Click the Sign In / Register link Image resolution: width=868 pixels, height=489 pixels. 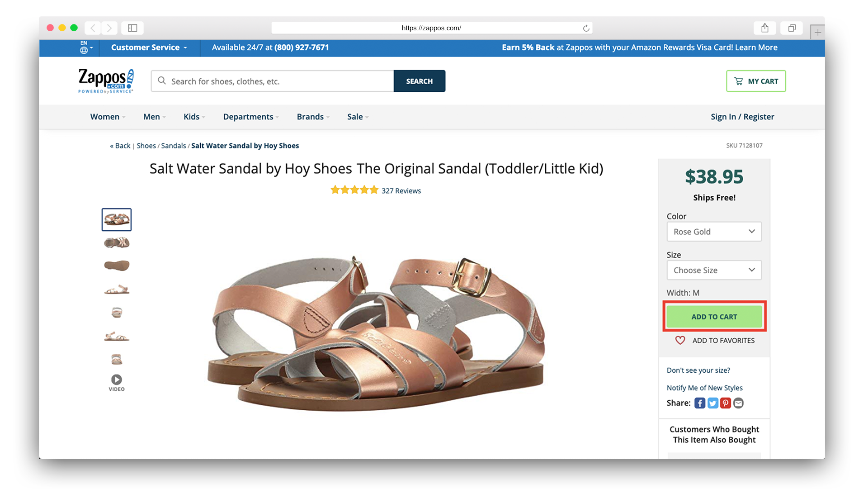(x=742, y=117)
